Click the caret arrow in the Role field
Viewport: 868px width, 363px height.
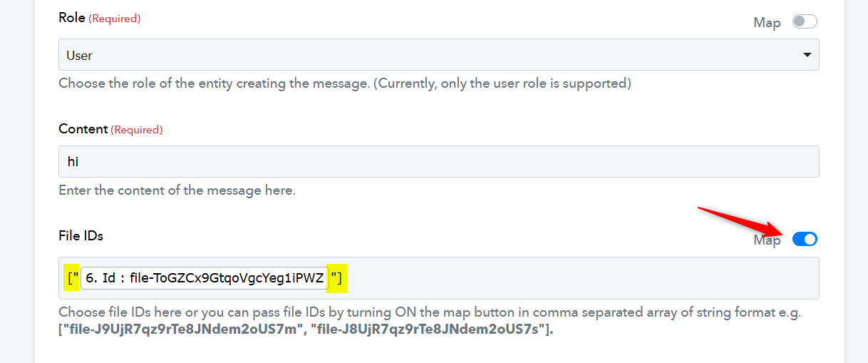tap(807, 55)
